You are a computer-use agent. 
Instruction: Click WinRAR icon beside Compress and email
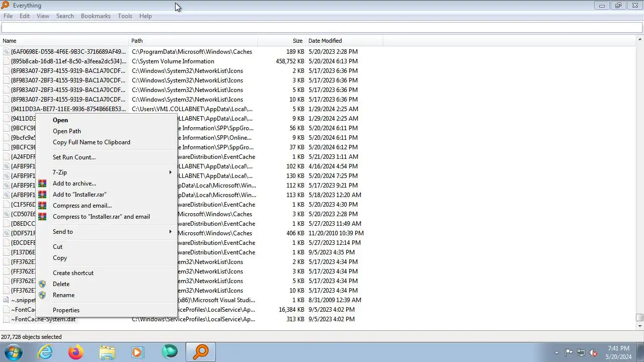[42, 206]
